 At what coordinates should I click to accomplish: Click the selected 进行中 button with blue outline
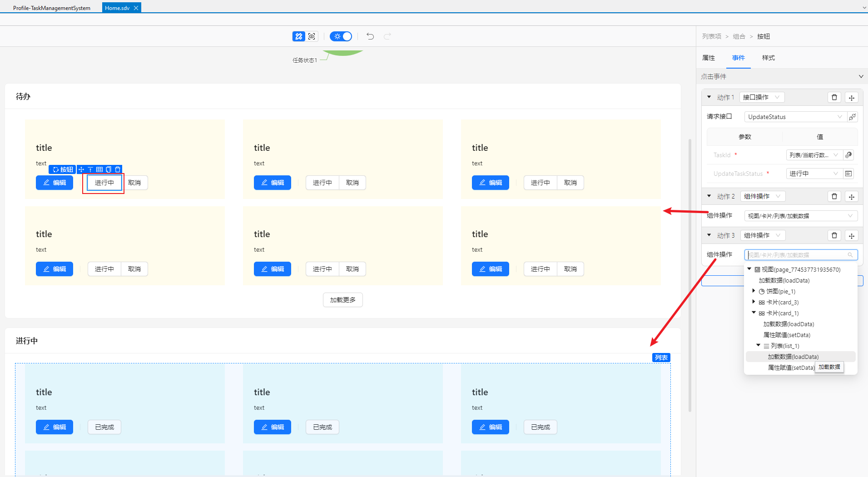pos(104,183)
